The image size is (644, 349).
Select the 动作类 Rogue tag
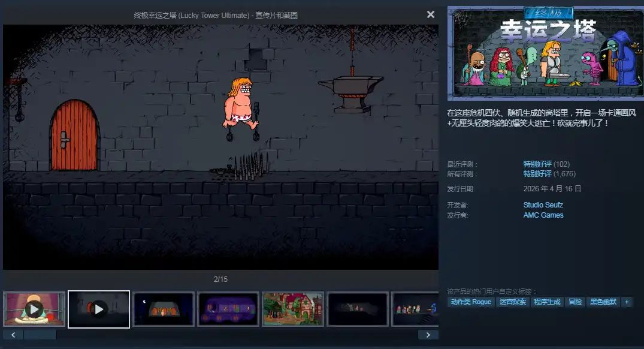click(471, 302)
